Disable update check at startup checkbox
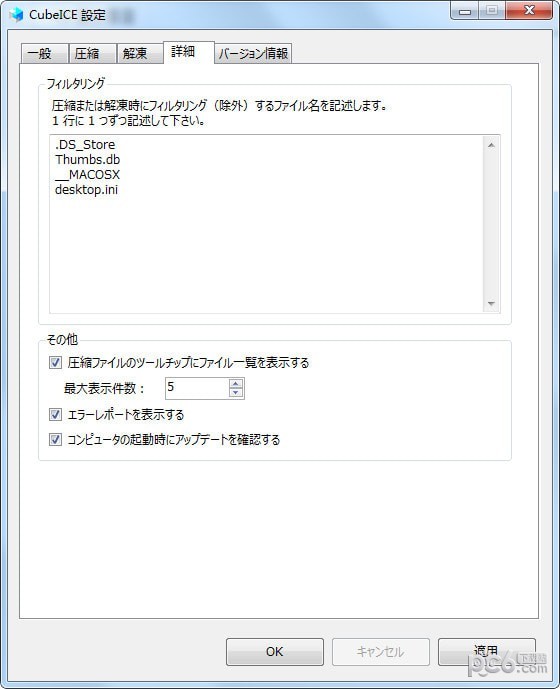 [55, 439]
